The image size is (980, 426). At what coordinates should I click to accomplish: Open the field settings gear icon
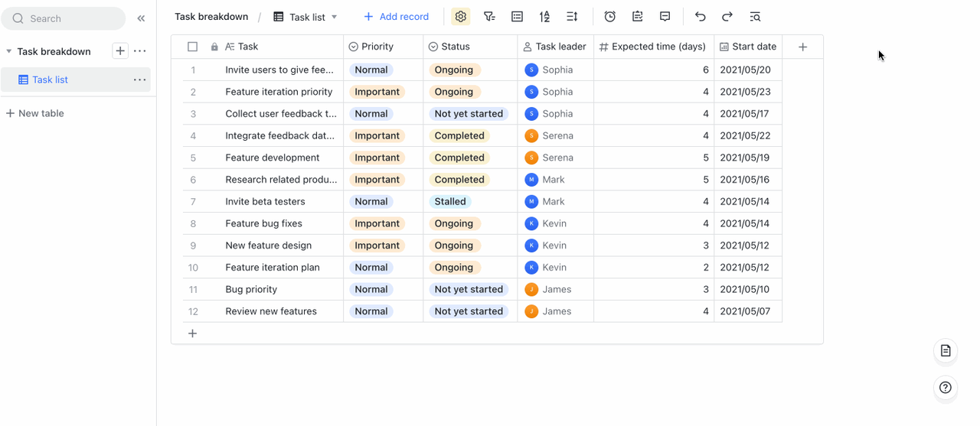[x=460, y=17]
